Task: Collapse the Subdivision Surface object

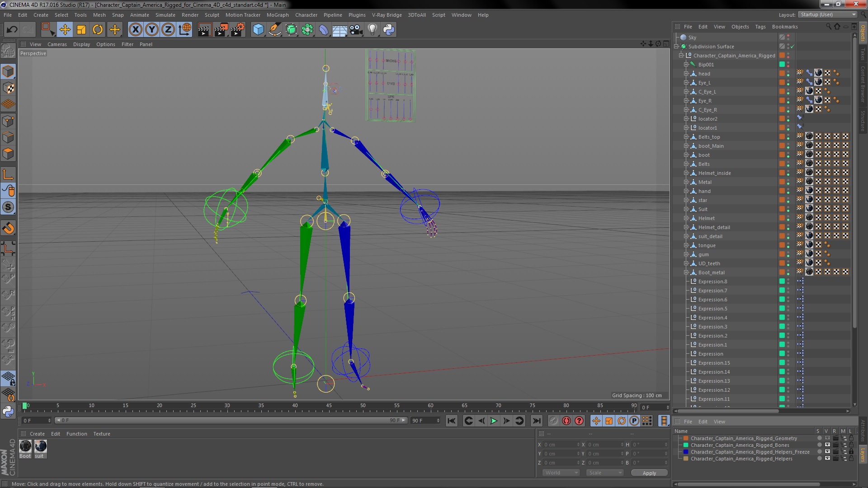Action: click(676, 47)
